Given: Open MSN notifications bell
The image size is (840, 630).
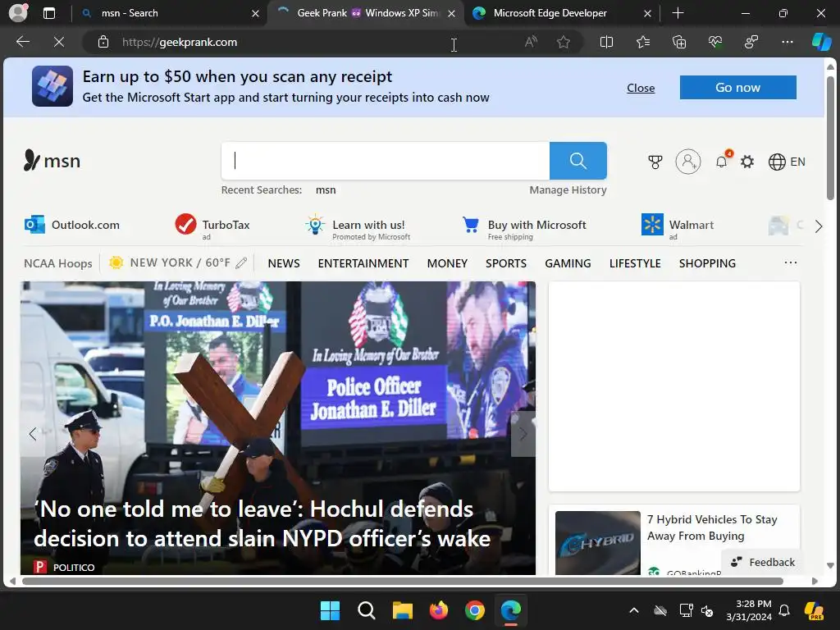Looking at the screenshot, I should (722, 162).
